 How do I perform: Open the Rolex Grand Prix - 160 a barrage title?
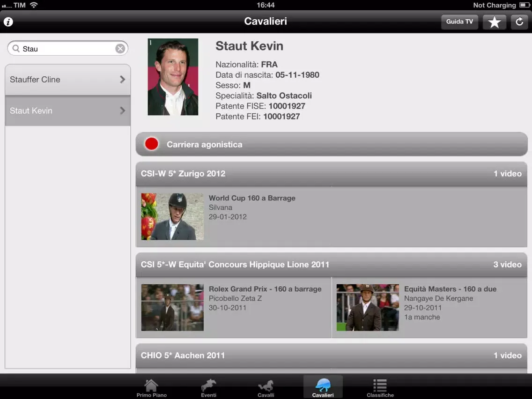[x=265, y=289]
